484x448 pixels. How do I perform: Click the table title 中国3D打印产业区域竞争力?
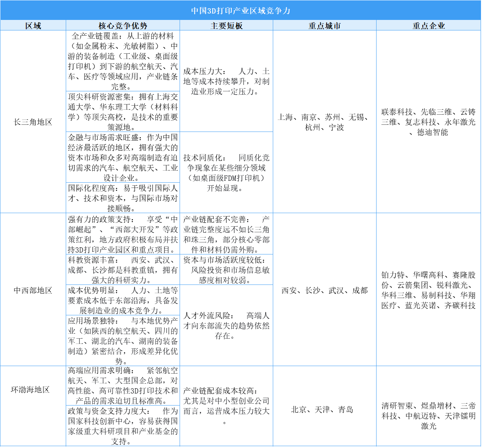(240, 11)
